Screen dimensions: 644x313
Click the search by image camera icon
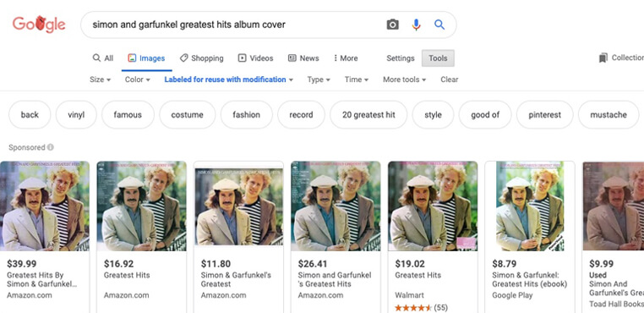(393, 25)
